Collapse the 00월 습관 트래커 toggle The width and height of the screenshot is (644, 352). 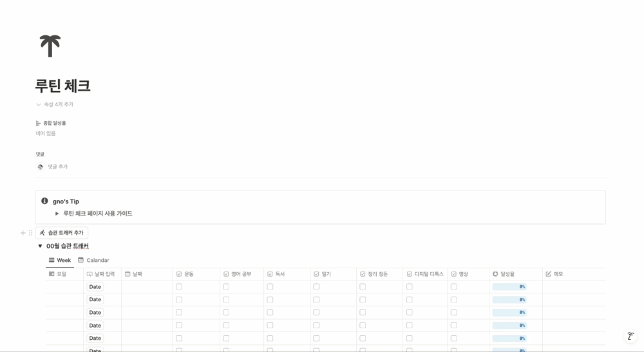(x=40, y=246)
